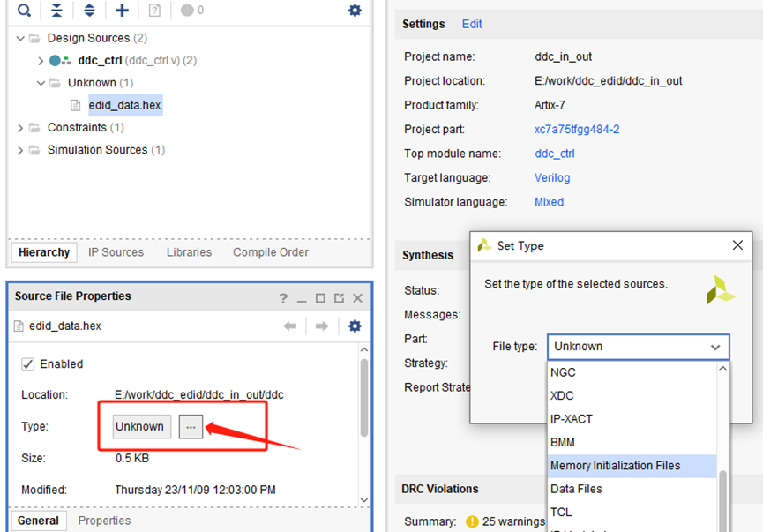The height and width of the screenshot is (532, 763).
Task: Switch to the Hierarchy tab
Action: [x=44, y=252]
